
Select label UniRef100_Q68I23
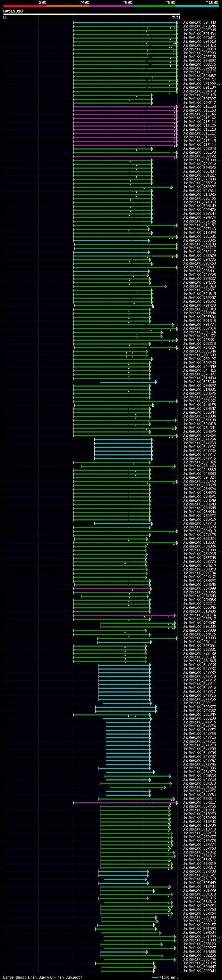tap(199, 944)
